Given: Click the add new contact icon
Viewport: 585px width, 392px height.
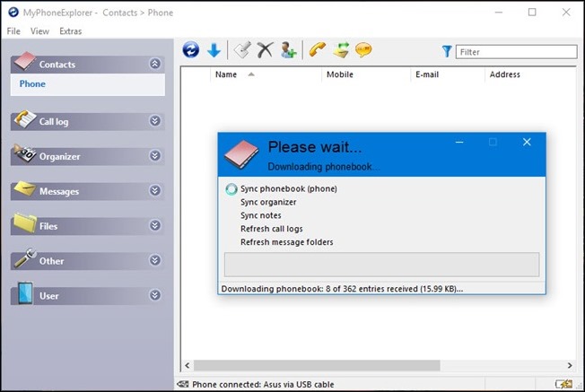Looking at the screenshot, I should [288, 50].
